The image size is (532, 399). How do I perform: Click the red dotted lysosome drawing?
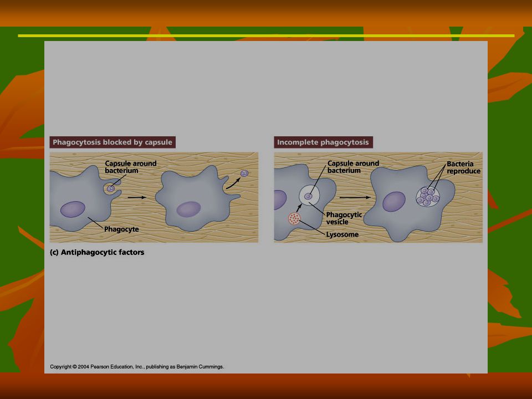pyautogui.click(x=294, y=218)
